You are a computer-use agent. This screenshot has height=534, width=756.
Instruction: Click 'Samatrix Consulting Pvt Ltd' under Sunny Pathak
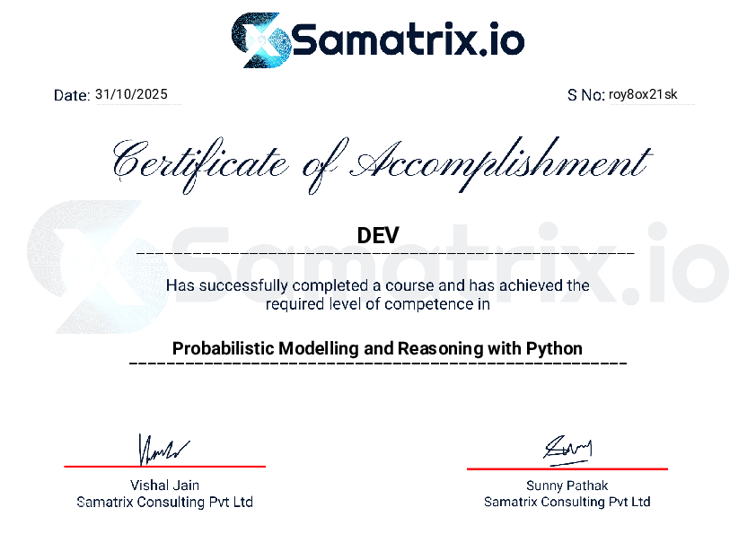[x=567, y=502]
